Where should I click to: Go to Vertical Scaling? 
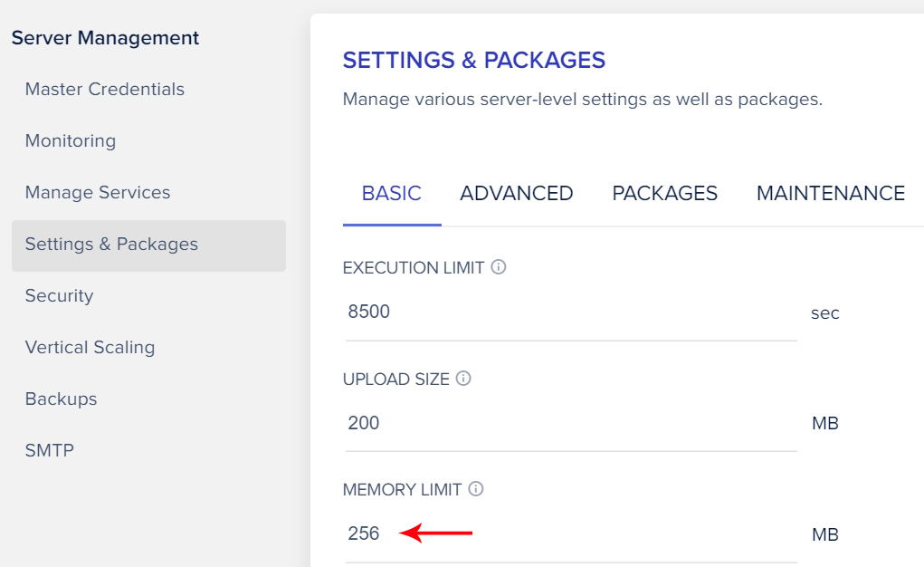(x=90, y=348)
